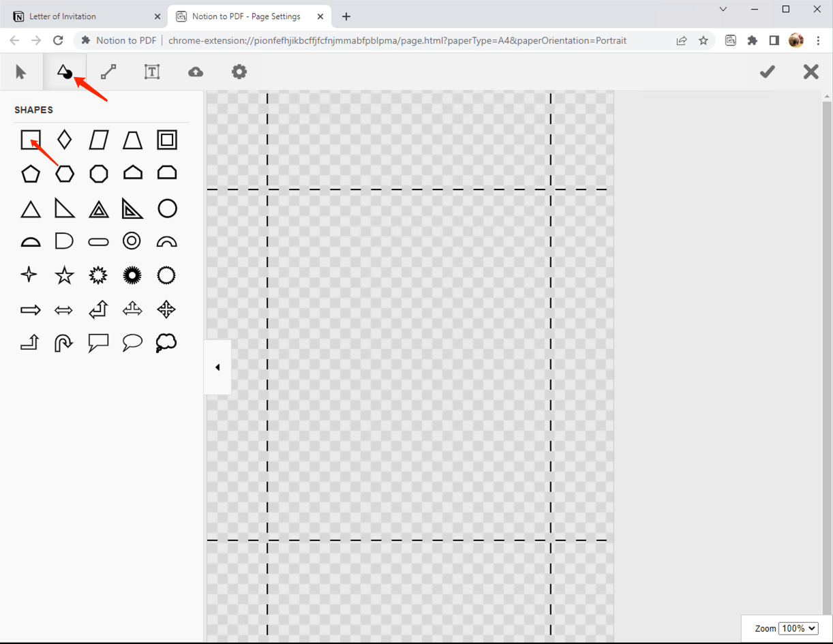Open the settings gear icon
The width and height of the screenshot is (833, 644).
click(239, 71)
